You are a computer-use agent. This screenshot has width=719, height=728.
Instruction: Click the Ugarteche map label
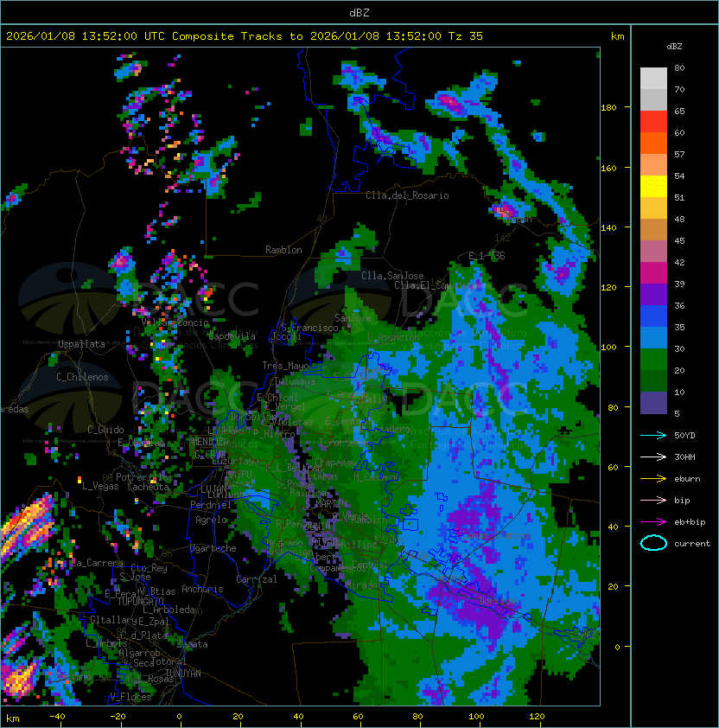[x=213, y=548]
